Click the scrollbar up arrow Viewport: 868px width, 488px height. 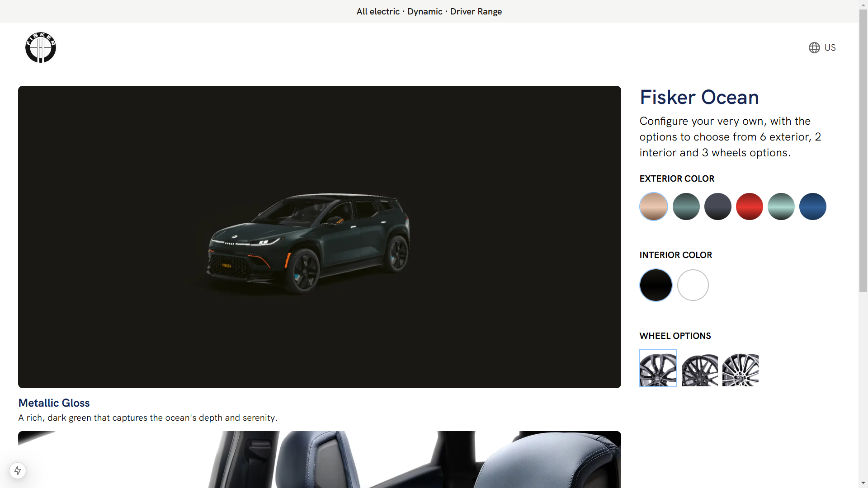(863, 5)
